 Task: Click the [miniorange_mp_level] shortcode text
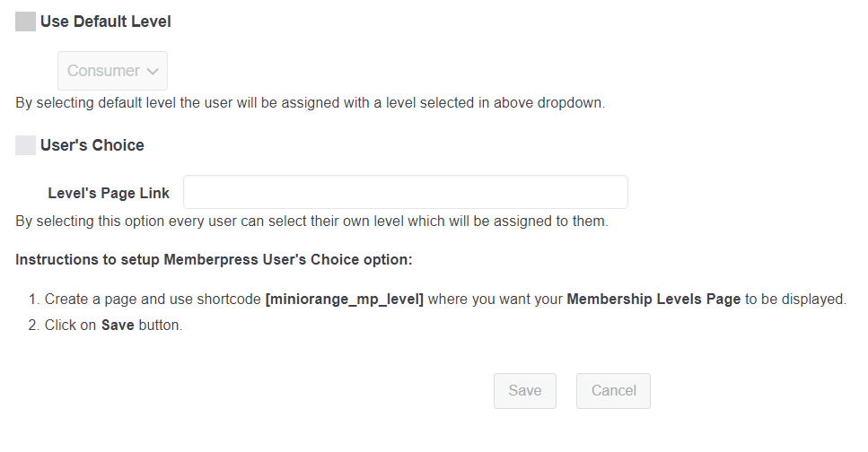point(345,299)
